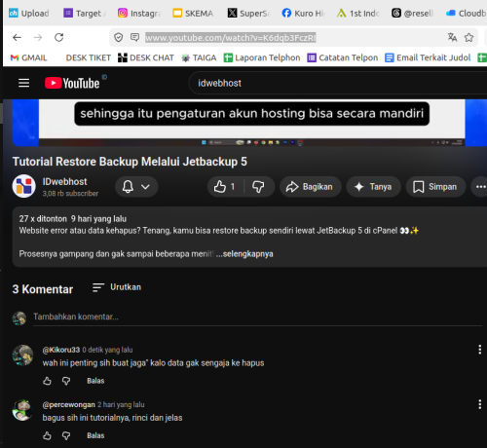Dislike the @Kikoru33 comment
The height and width of the screenshot is (448, 487).
(66, 381)
